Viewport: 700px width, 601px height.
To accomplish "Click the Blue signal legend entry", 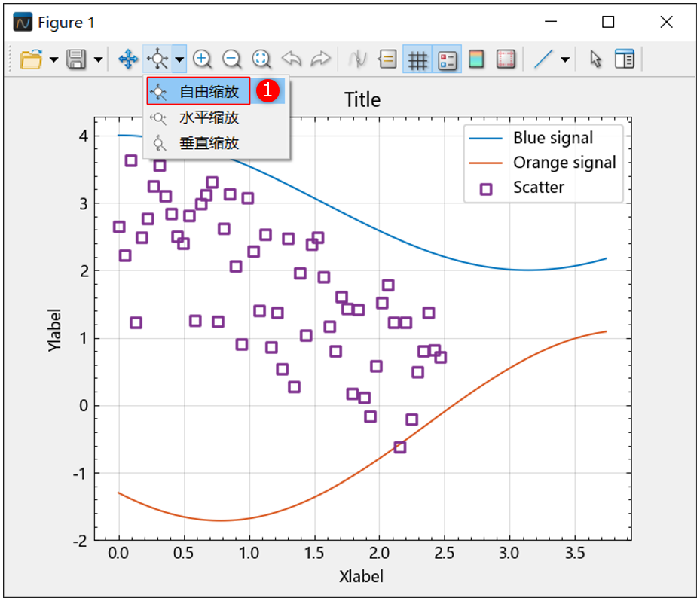I will 552,138.
